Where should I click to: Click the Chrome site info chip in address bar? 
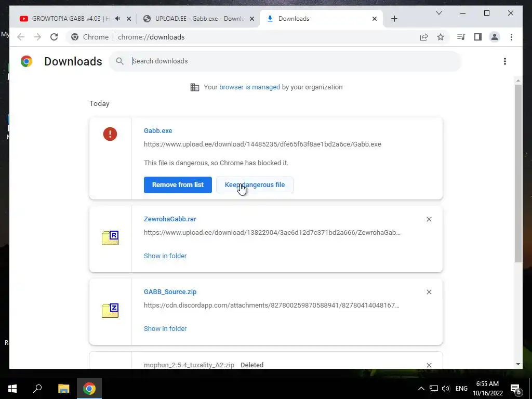coord(90,37)
